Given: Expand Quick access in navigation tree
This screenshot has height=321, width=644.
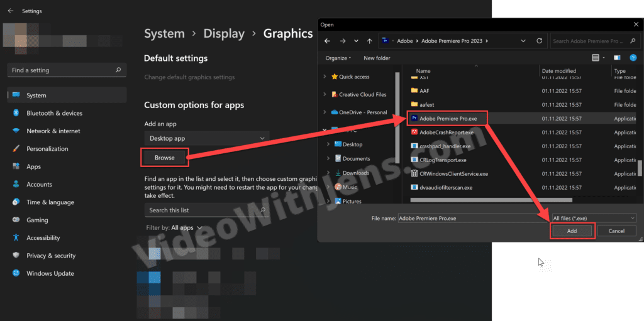Looking at the screenshot, I should 325,77.
